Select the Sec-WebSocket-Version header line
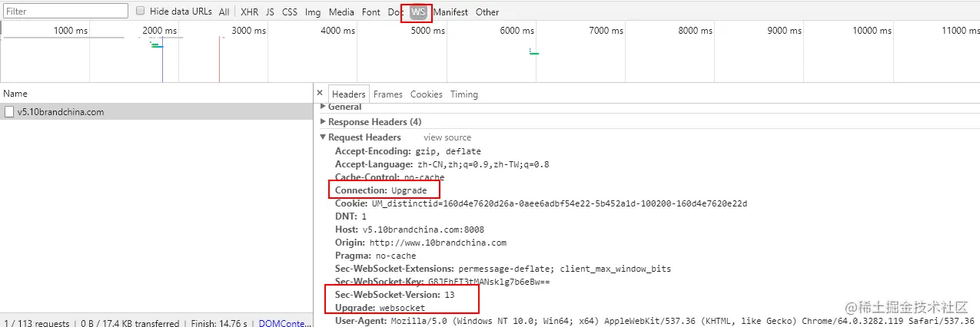This screenshot has height=327, width=980. (394, 295)
